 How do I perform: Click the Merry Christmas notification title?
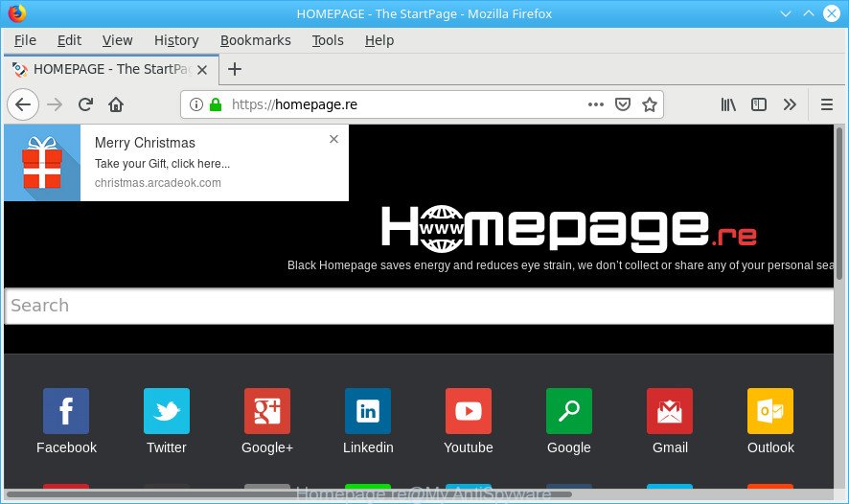(x=145, y=143)
